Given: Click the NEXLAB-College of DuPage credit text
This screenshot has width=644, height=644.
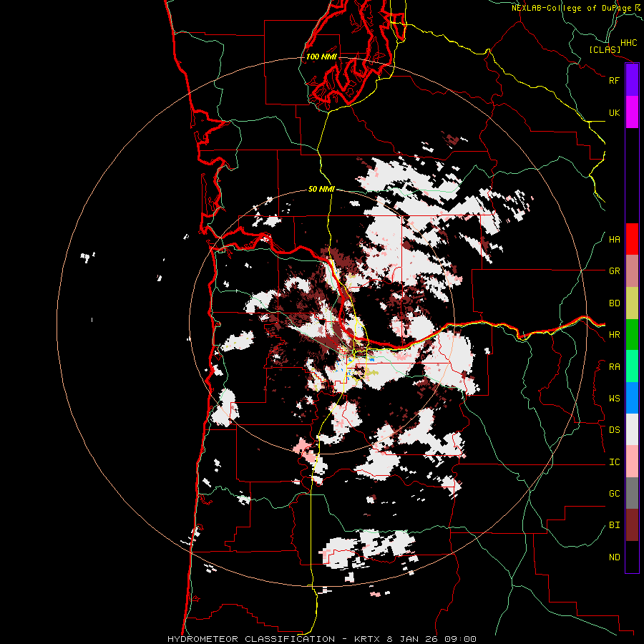Looking at the screenshot, I should 571,8.
